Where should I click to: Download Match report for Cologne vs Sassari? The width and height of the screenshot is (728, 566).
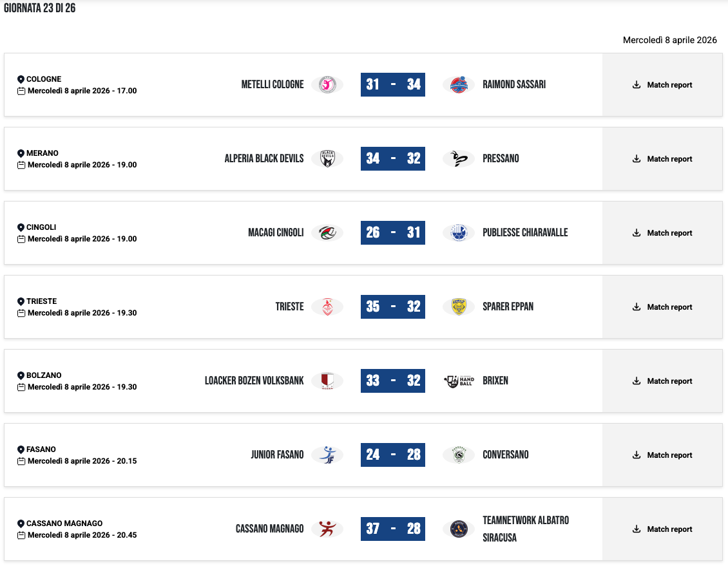pyautogui.click(x=662, y=85)
